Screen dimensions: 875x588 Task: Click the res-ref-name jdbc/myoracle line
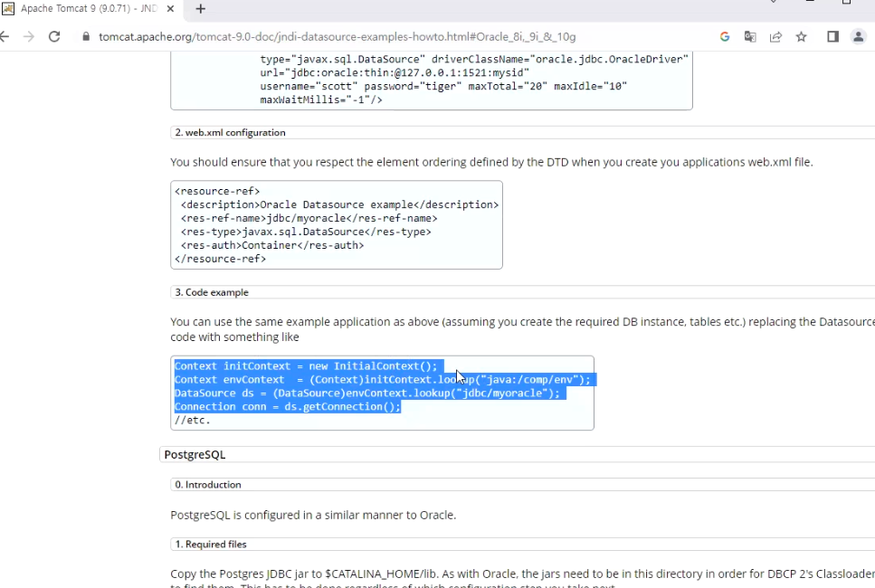tap(309, 218)
